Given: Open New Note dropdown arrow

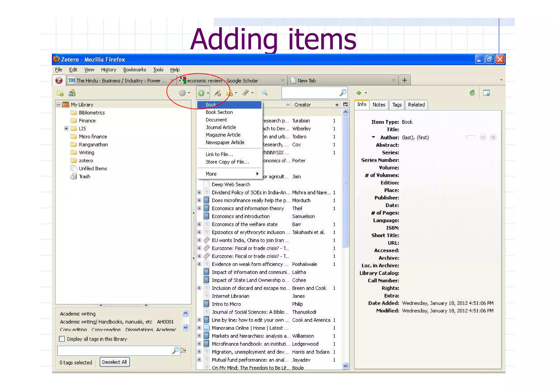Looking at the screenshot, I should [x=236, y=93].
